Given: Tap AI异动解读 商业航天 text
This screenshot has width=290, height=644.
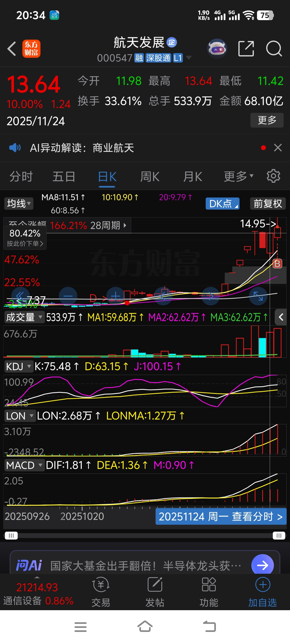Looking at the screenshot, I should (x=82, y=148).
